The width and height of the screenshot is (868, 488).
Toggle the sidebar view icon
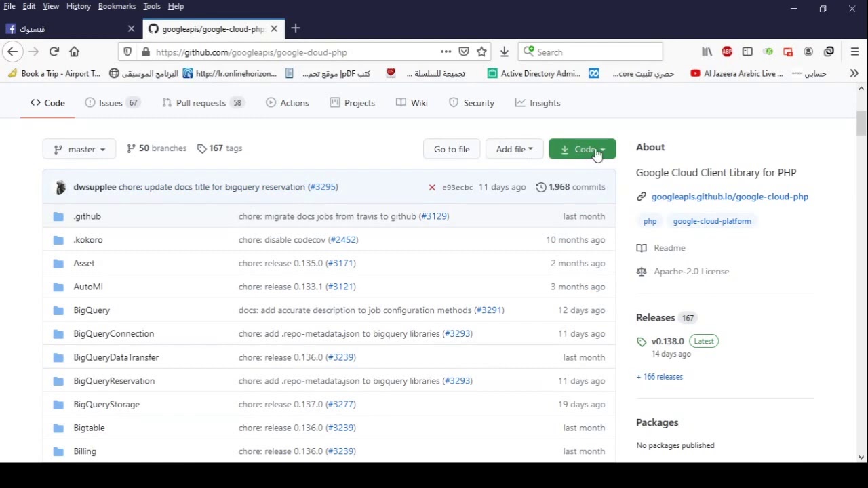pyautogui.click(x=747, y=52)
